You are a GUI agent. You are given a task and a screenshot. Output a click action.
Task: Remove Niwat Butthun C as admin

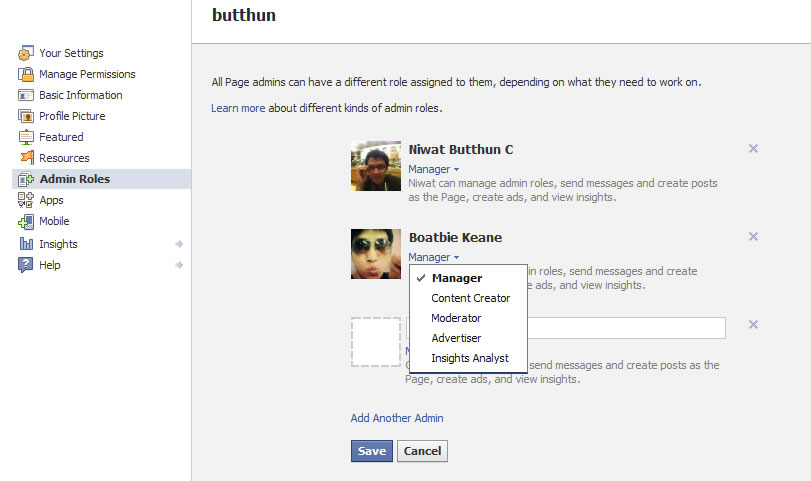753,149
